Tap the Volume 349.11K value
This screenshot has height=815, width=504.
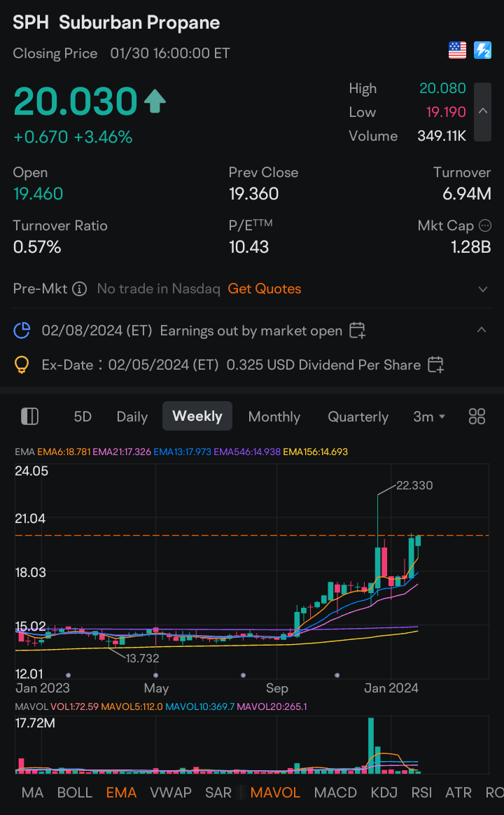(442, 136)
